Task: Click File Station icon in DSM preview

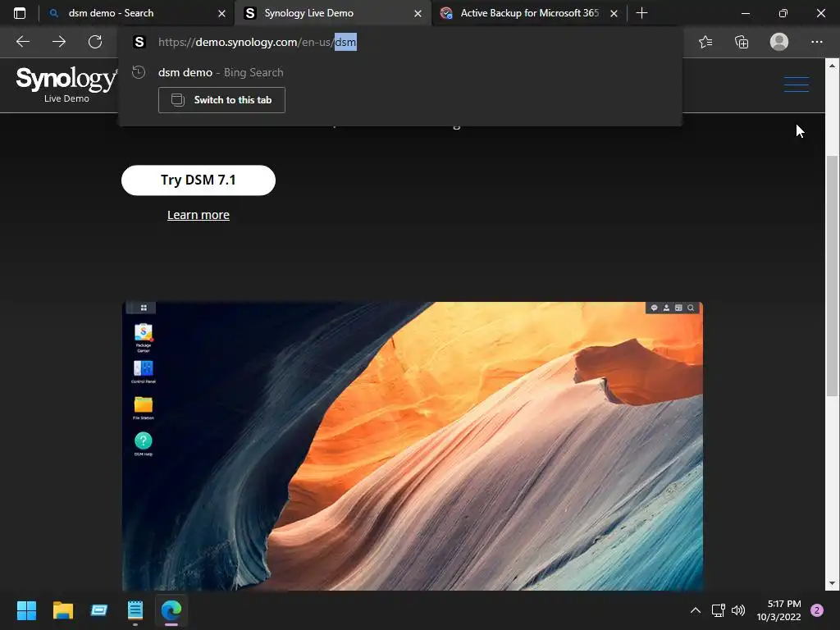Action: point(143,408)
